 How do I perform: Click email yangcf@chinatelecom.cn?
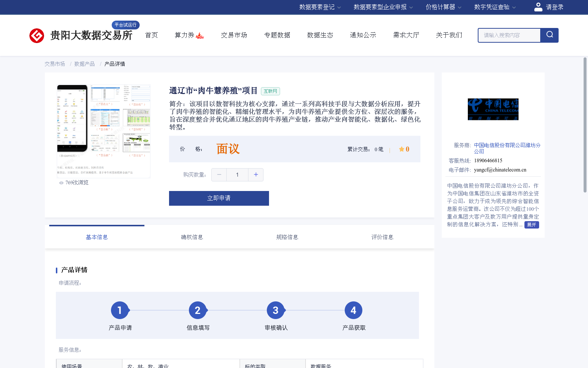tap(500, 170)
